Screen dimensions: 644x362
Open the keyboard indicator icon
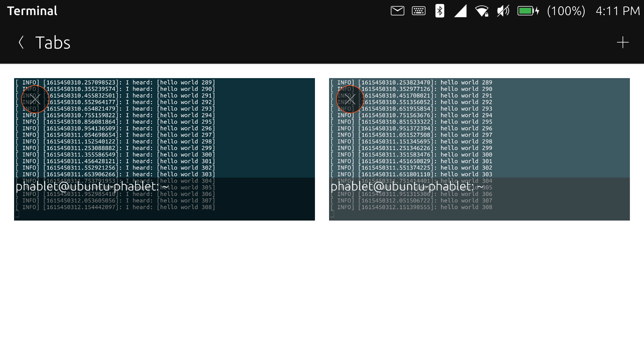coord(419,11)
